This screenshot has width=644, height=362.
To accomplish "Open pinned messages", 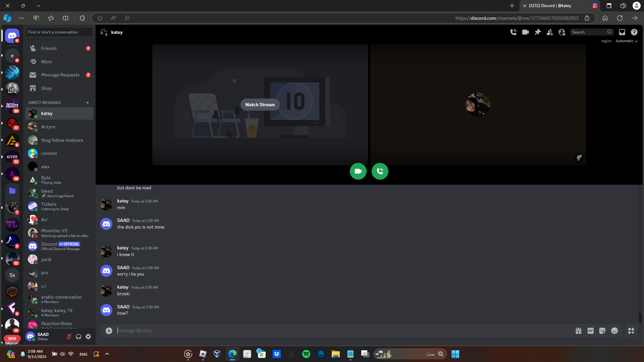I will [x=538, y=32].
